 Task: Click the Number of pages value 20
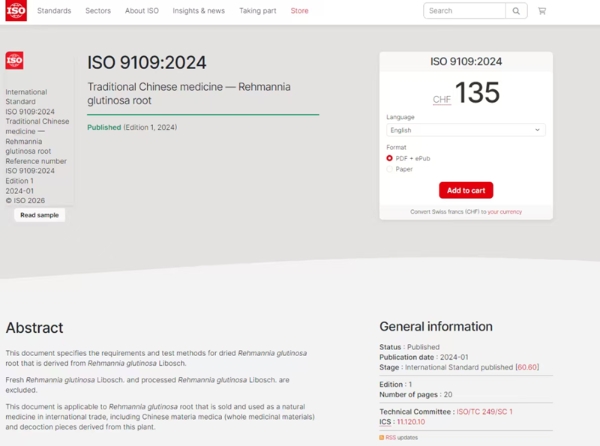click(448, 394)
